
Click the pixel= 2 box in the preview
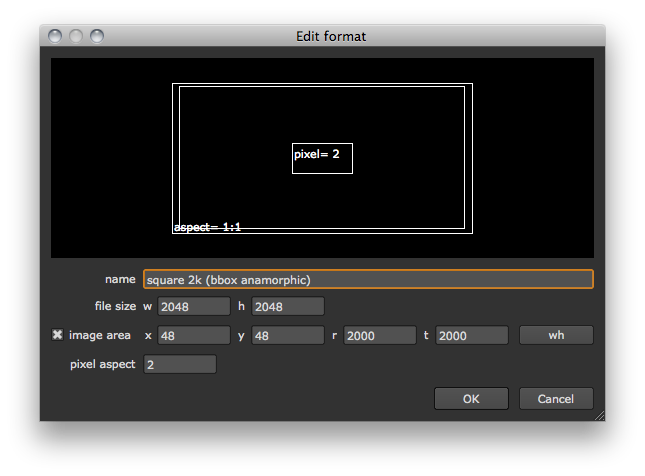click(322, 157)
